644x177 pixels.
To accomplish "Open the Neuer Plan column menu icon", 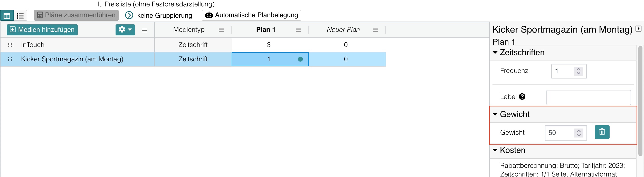I will tap(375, 30).
